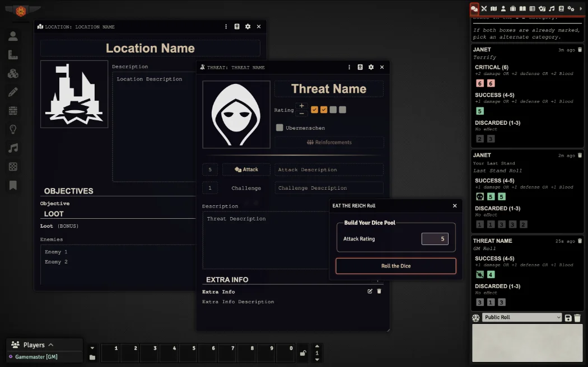Image resolution: width=588 pixels, height=367 pixels.
Task: Click the Attack Rating dice pool input
Action: click(435, 239)
